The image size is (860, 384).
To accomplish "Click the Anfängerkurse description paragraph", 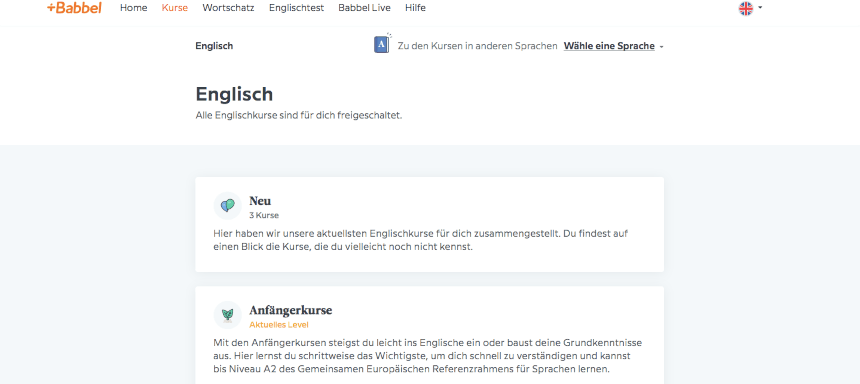I will click(x=428, y=356).
